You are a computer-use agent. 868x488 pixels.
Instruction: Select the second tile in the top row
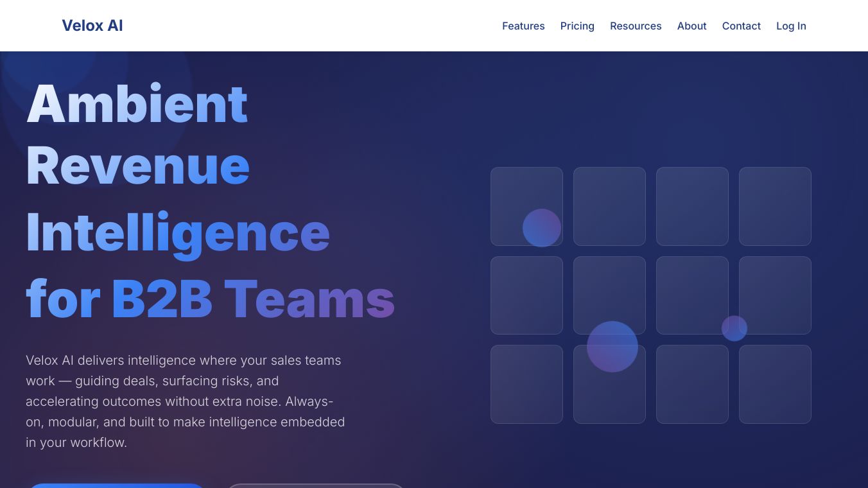(x=609, y=206)
